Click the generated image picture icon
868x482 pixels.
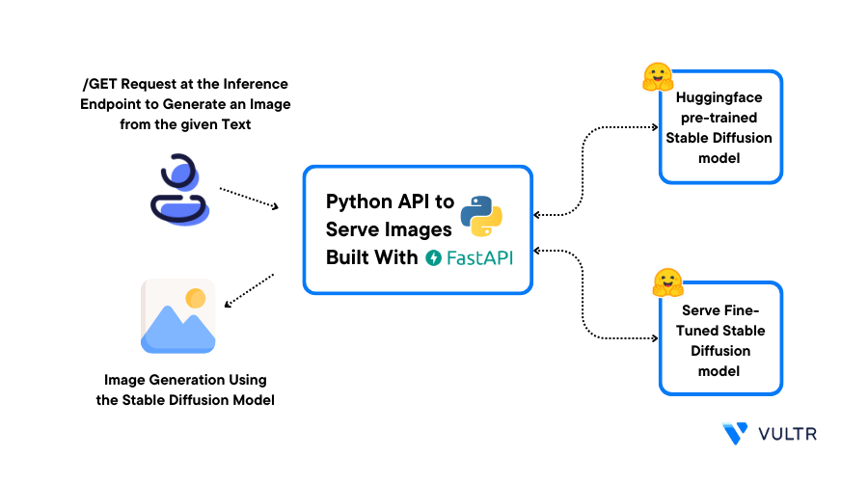[x=177, y=316]
